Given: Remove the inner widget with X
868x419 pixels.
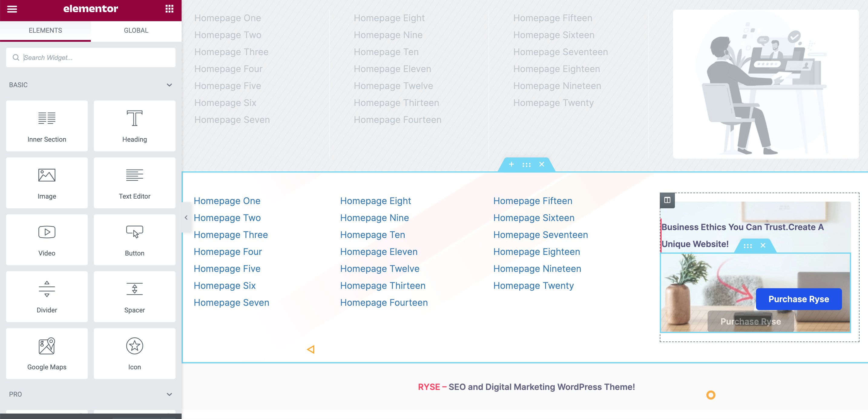Looking at the screenshot, I should point(763,246).
